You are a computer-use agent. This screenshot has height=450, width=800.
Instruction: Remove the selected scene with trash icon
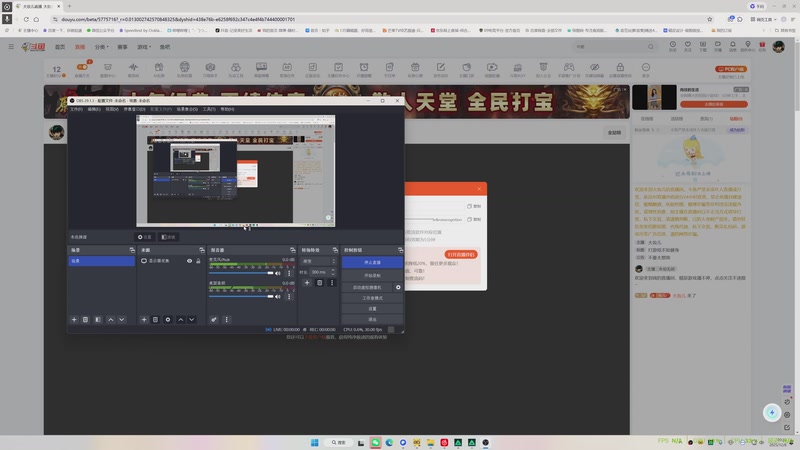[x=85, y=319]
